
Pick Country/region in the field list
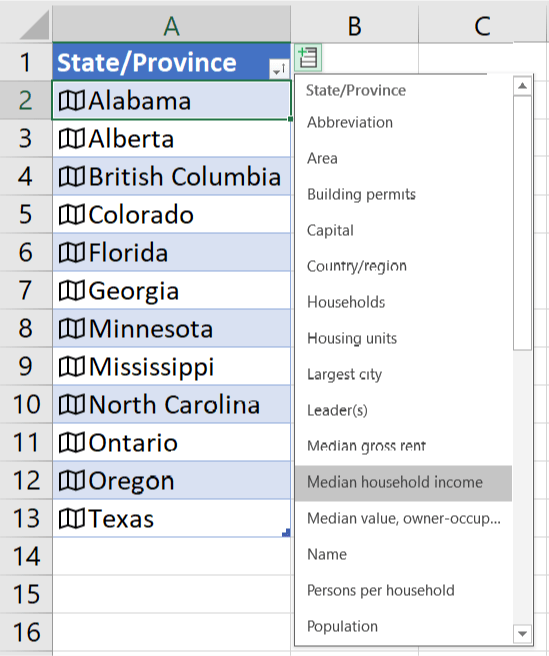(x=403, y=266)
